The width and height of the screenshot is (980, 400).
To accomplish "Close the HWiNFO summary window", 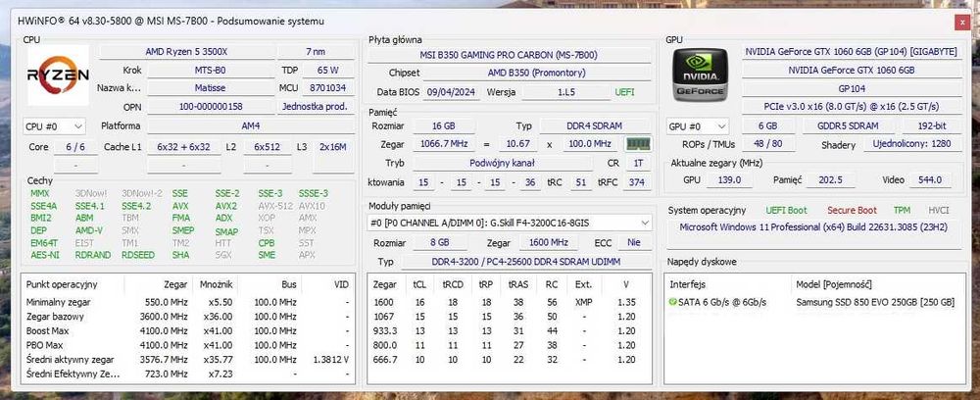I will (x=961, y=22).
